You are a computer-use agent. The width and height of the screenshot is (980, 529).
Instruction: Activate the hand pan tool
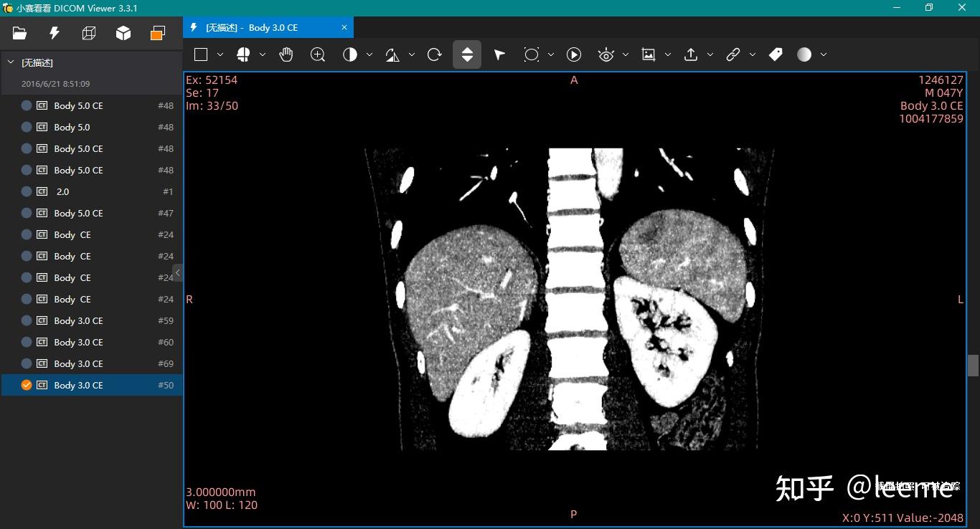click(x=286, y=54)
